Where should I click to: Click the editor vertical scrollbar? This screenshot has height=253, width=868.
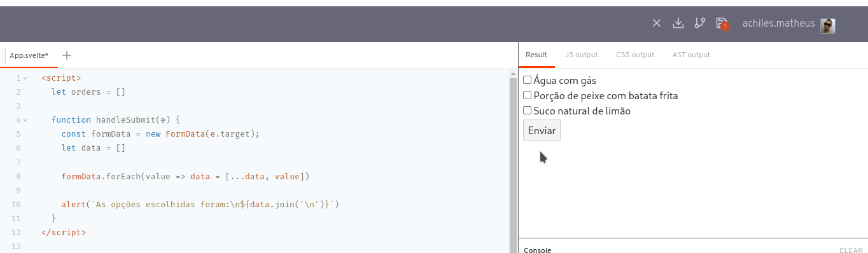513,161
